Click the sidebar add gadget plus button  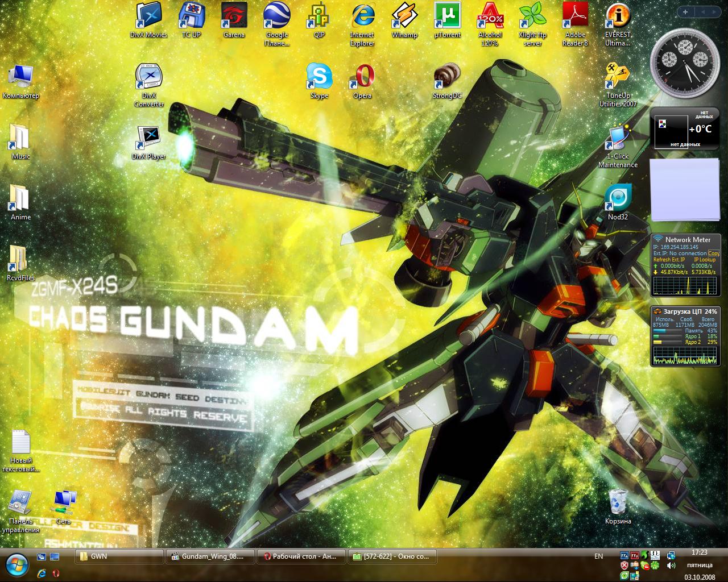click(x=685, y=11)
